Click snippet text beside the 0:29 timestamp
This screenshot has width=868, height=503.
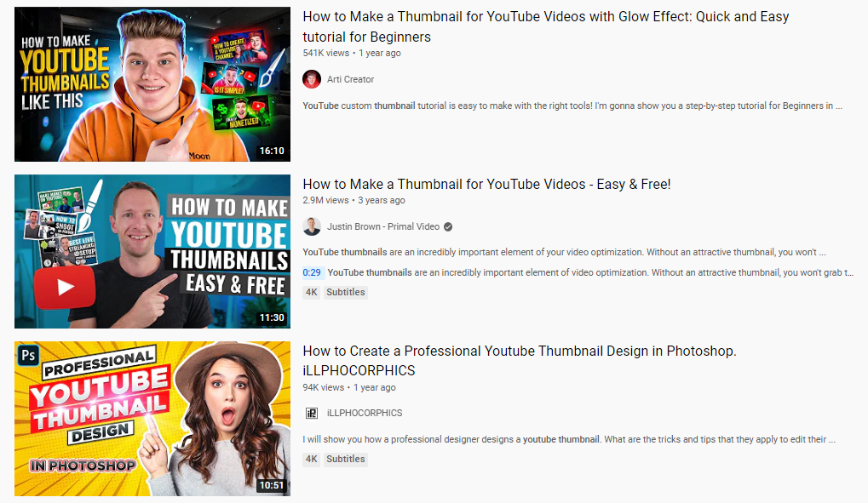[x=590, y=272]
